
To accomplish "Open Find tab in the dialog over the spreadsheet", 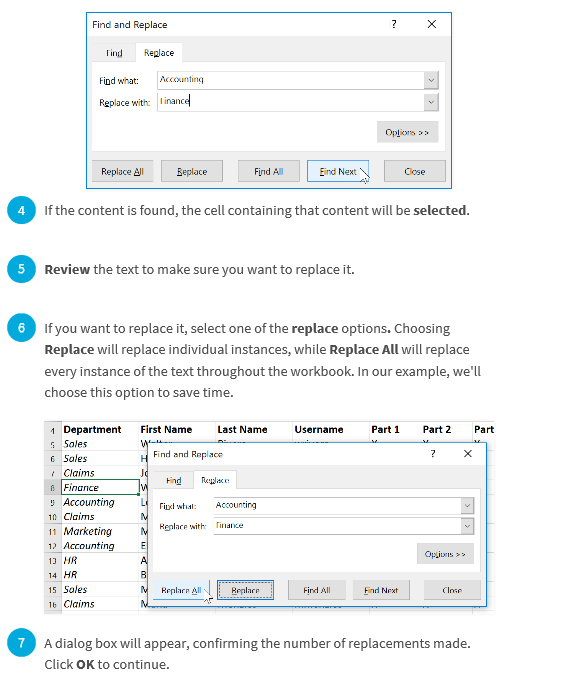I will pyautogui.click(x=173, y=480).
